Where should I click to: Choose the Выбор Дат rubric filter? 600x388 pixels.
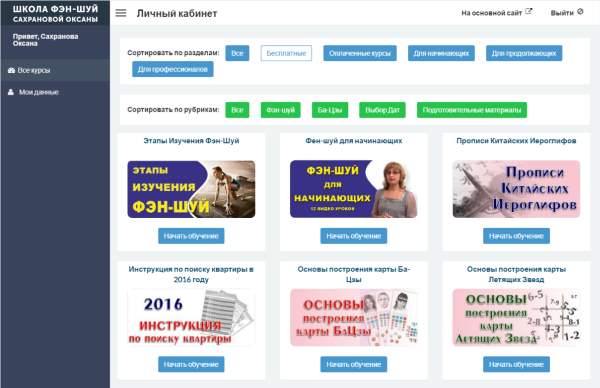click(382, 110)
